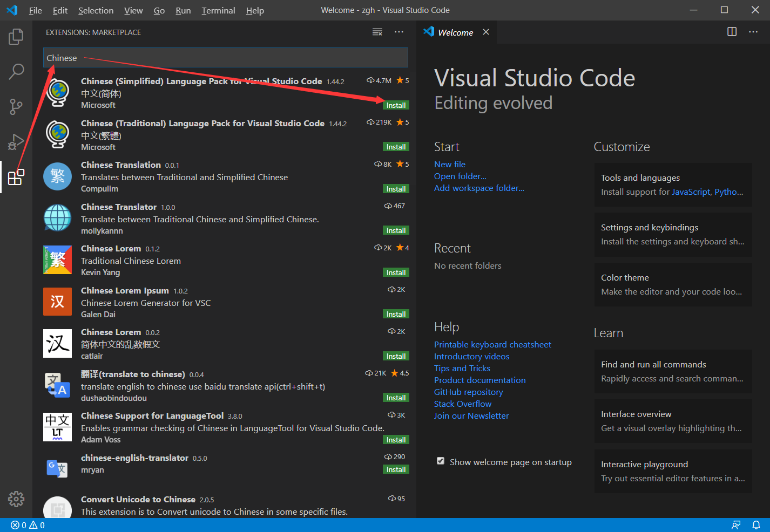The height and width of the screenshot is (532, 770).
Task: Install Chinese Translator by mollykannn
Action: click(x=396, y=230)
